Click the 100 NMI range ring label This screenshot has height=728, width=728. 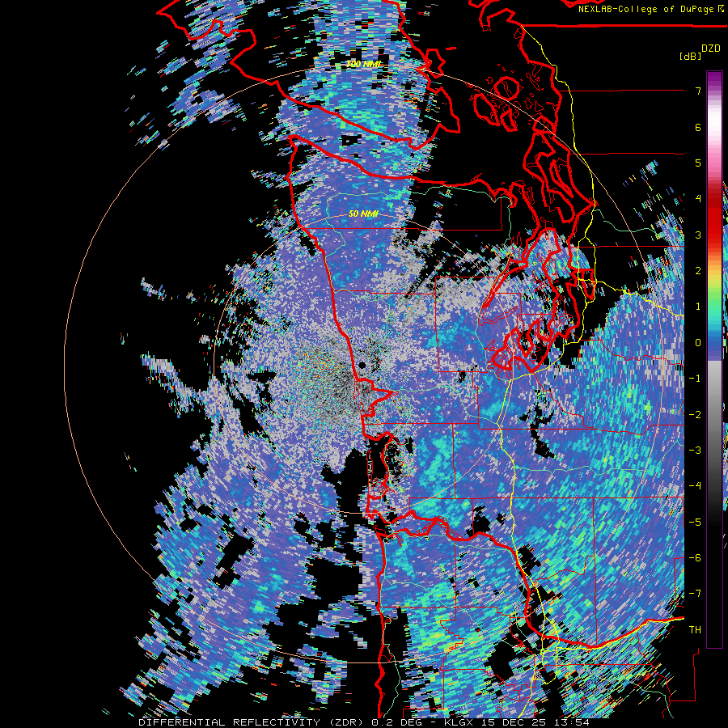point(363,64)
